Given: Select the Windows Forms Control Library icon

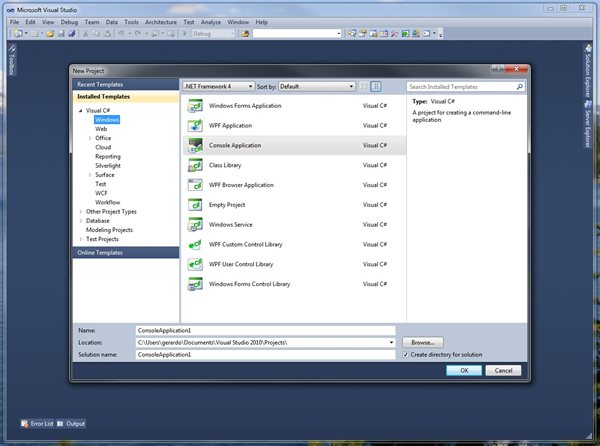Looking at the screenshot, I should (195, 284).
